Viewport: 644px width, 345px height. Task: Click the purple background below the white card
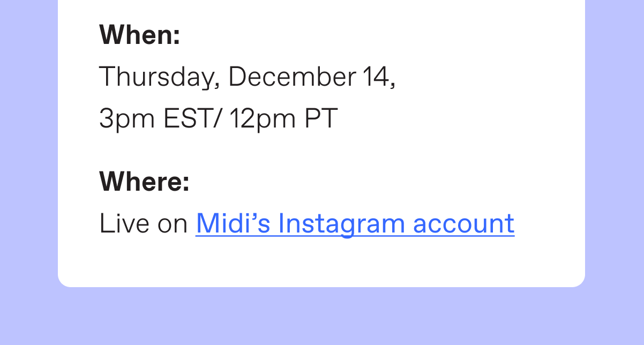point(321,316)
